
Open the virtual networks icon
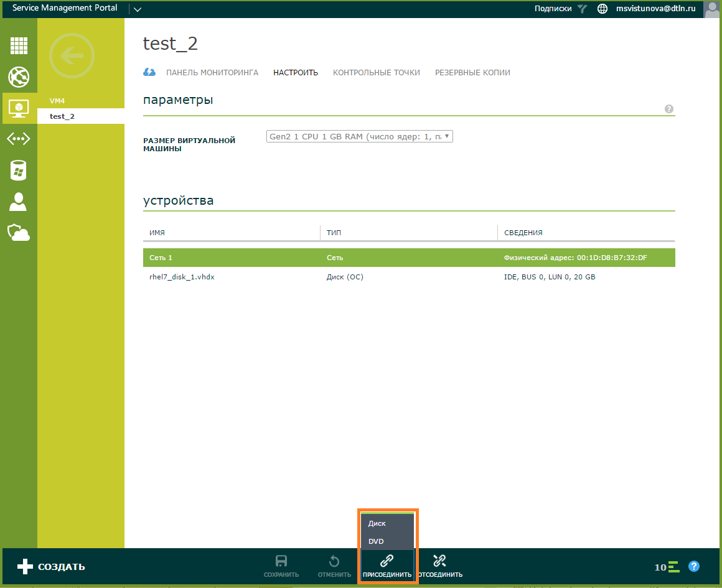[x=19, y=139]
